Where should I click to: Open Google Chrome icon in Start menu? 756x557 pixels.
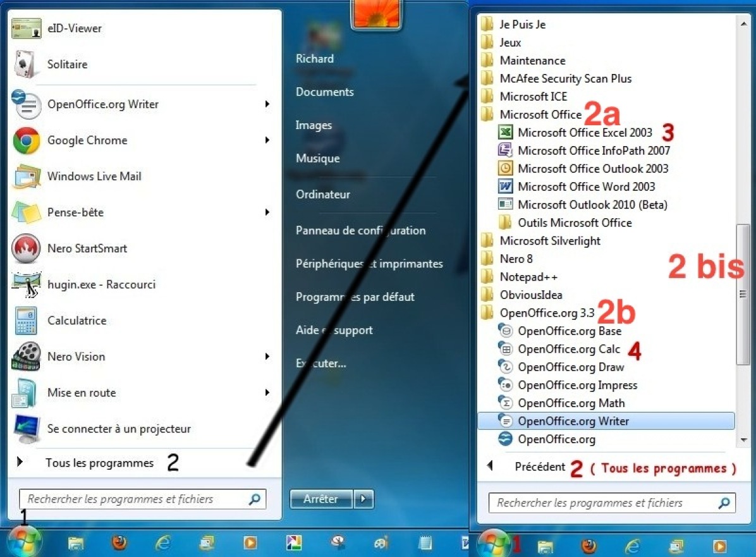click(26, 140)
